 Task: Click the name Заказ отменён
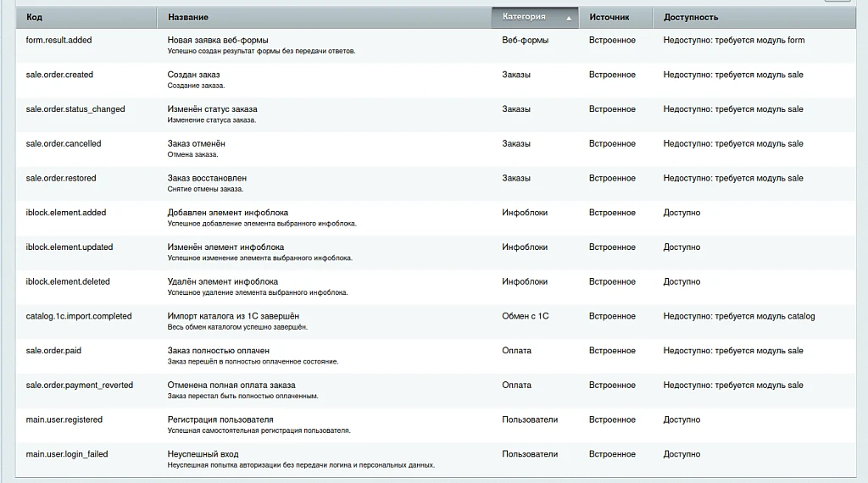coord(196,143)
